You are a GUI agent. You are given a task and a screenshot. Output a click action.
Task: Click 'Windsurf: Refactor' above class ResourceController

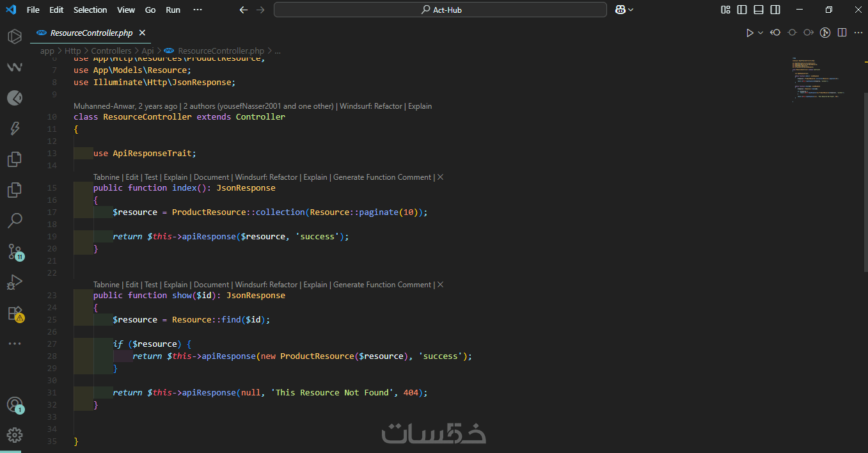click(371, 106)
